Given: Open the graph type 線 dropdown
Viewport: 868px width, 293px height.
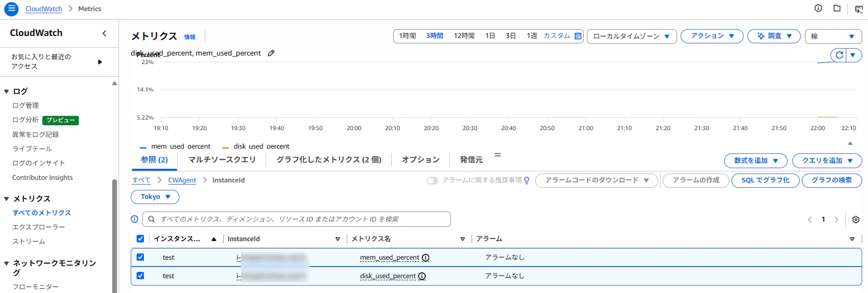Looking at the screenshot, I should coord(834,36).
